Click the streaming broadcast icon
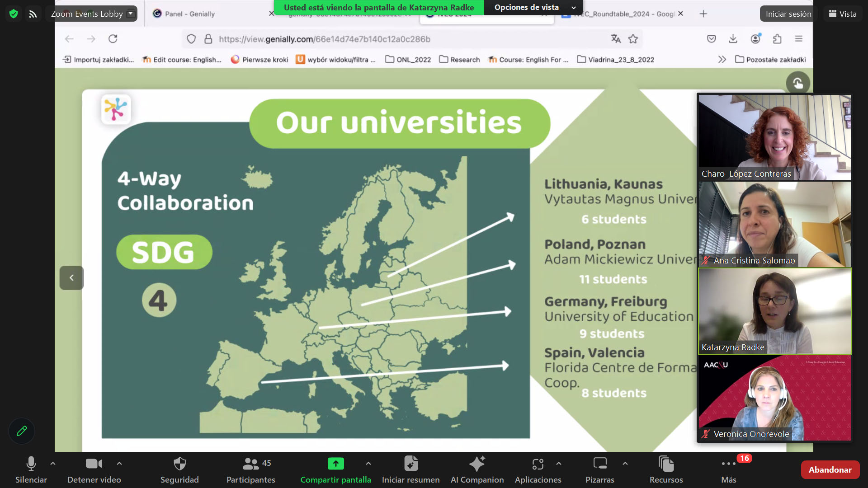 coord(33,14)
